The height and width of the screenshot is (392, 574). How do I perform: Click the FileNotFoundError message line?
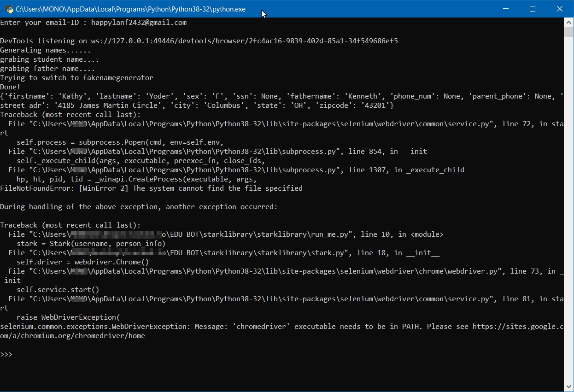click(x=151, y=188)
